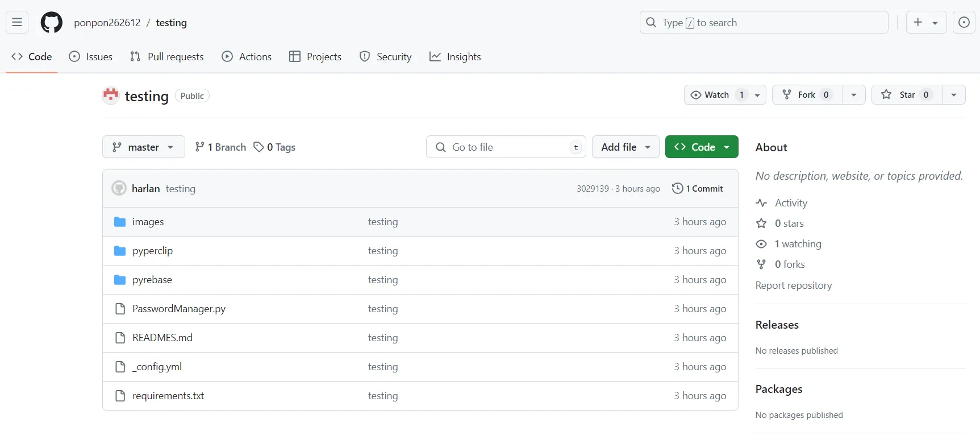The image size is (980, 435).
Task: Switch to the Pull requests tab
Action: (x=167, y=57)
